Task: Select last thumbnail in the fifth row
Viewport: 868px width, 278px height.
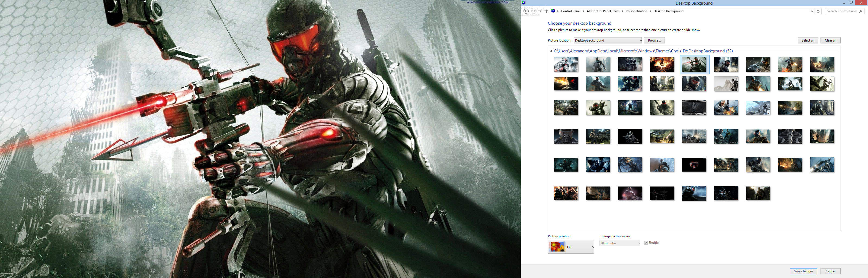Action: tap(822, 165)
